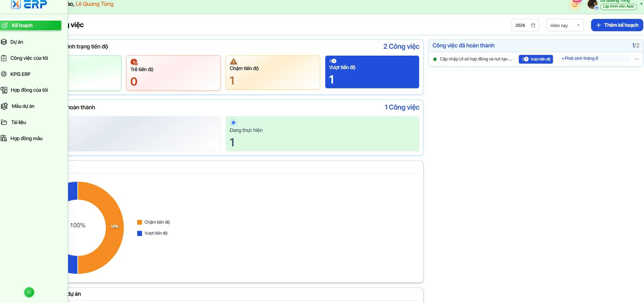
Task: Click the blue circle icon in Đang thực hiện card
Action: pos(233,123)
